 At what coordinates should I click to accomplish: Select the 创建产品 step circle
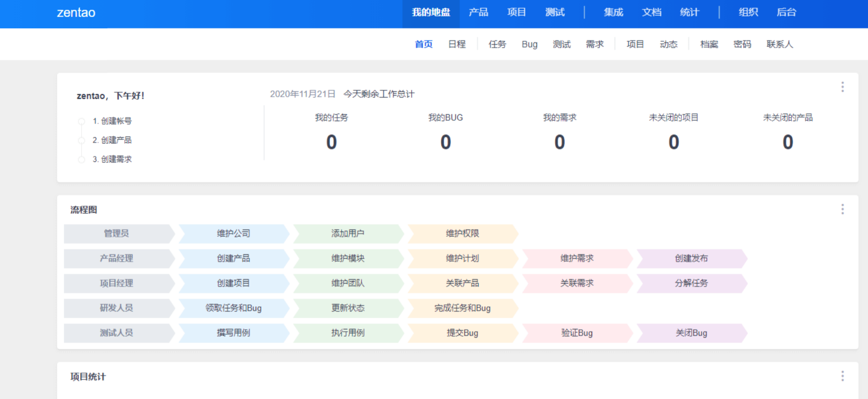[82, 141]
